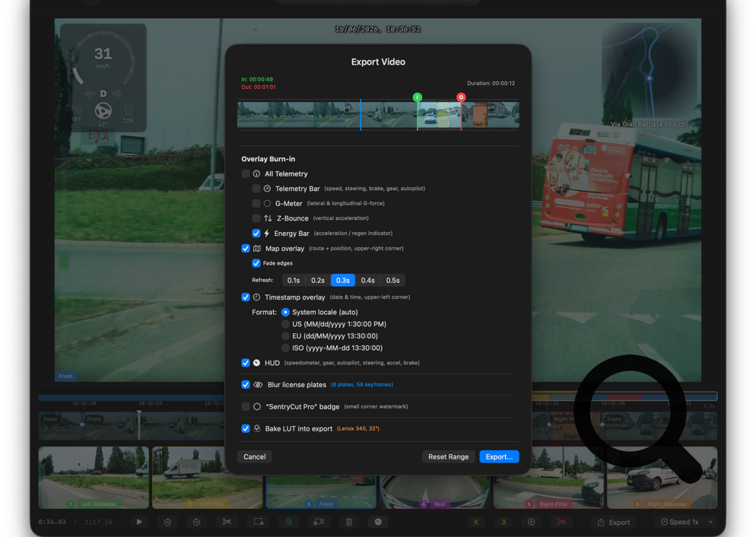Click the HUD gauge icon
The height and width of the screenshot is (537, 756).
point(256,363)
